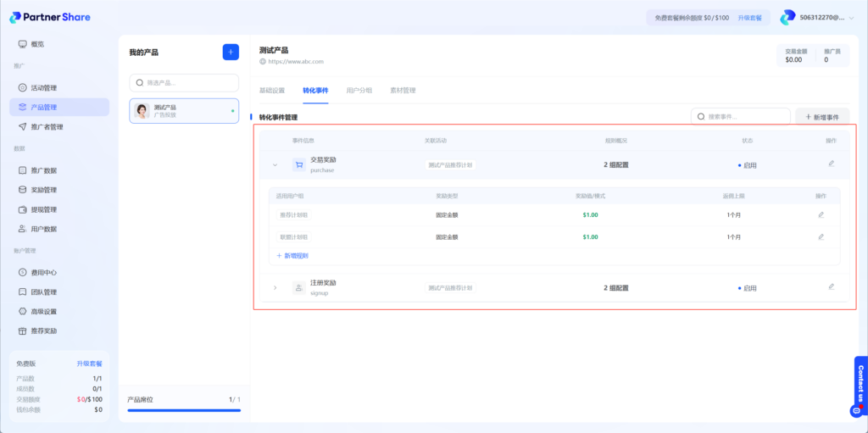Open the 素材管理 tab
Viewport: 868px width, 433px height.
coord(403,90)
